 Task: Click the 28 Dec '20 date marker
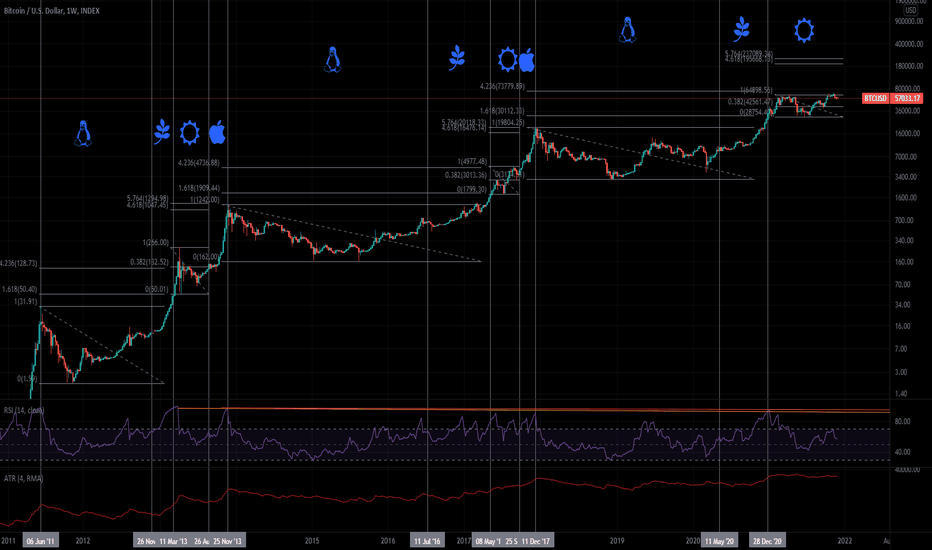[x=767, y=540]
